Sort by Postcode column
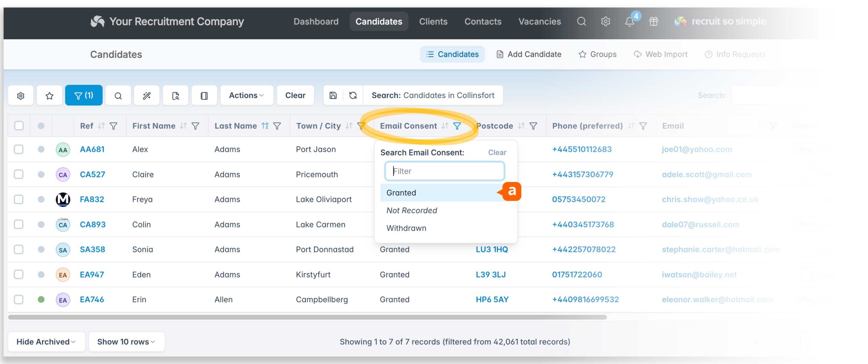 pyautogui.click(x=521, y=126)
